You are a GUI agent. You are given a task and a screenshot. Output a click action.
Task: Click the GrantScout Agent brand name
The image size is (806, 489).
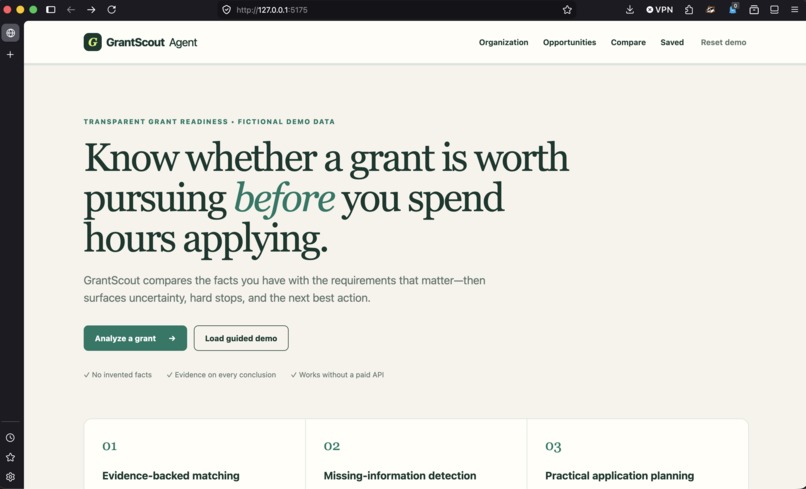tap(152, 43)
